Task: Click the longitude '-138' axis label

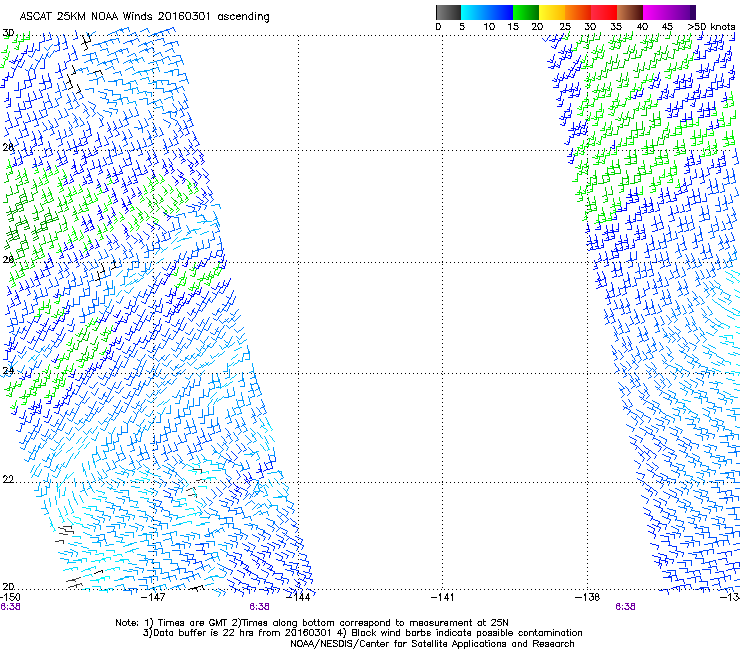Action: 587,597
